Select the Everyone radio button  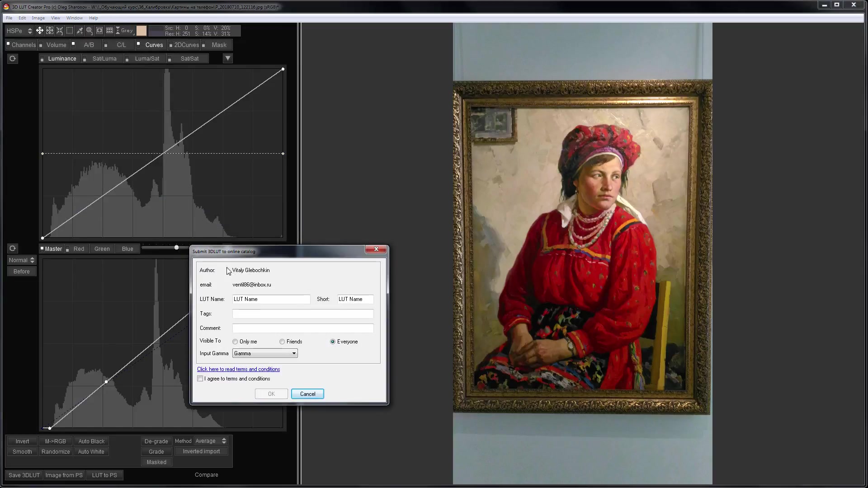[x=332, y=341]
